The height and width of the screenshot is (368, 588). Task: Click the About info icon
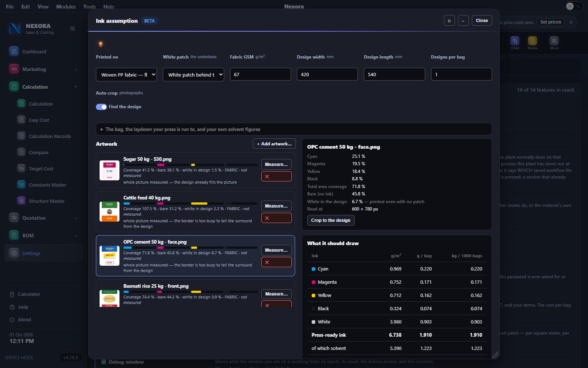pos(12,320)
